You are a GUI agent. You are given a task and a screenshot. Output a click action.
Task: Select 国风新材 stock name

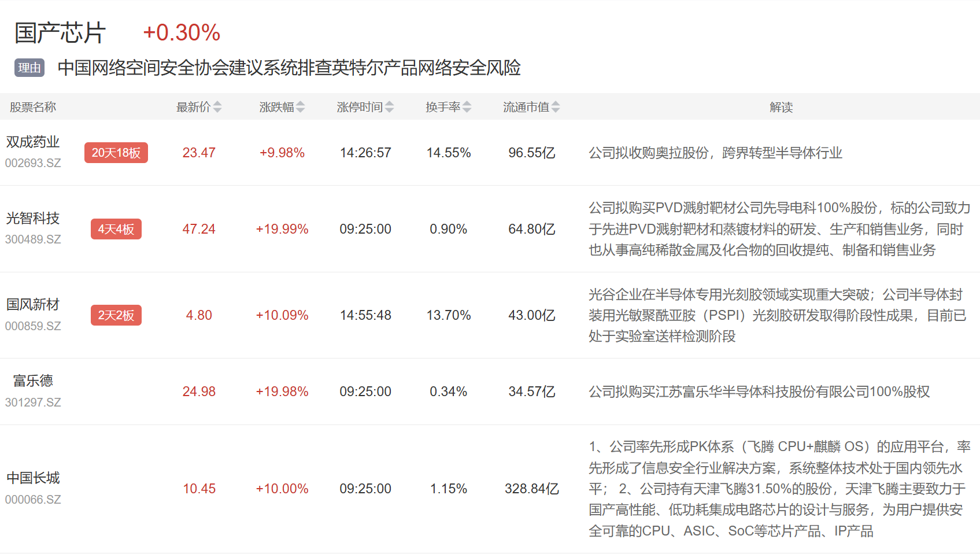coord(33,305)
